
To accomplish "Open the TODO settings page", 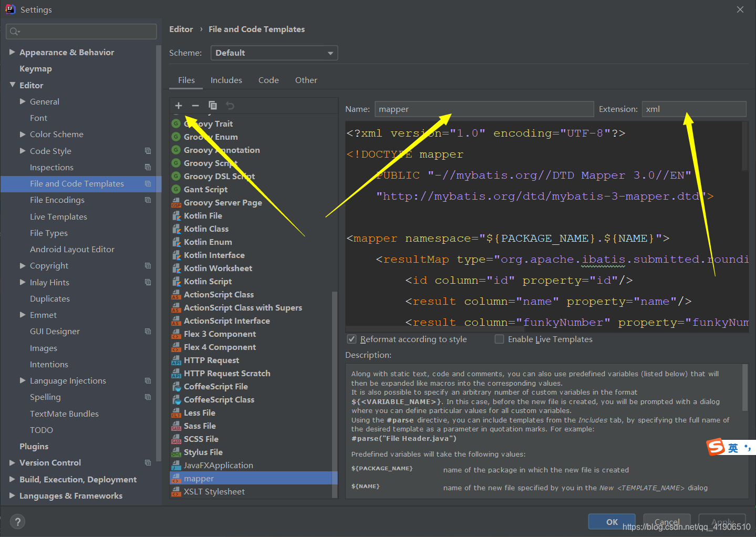I will click(42, 430).
